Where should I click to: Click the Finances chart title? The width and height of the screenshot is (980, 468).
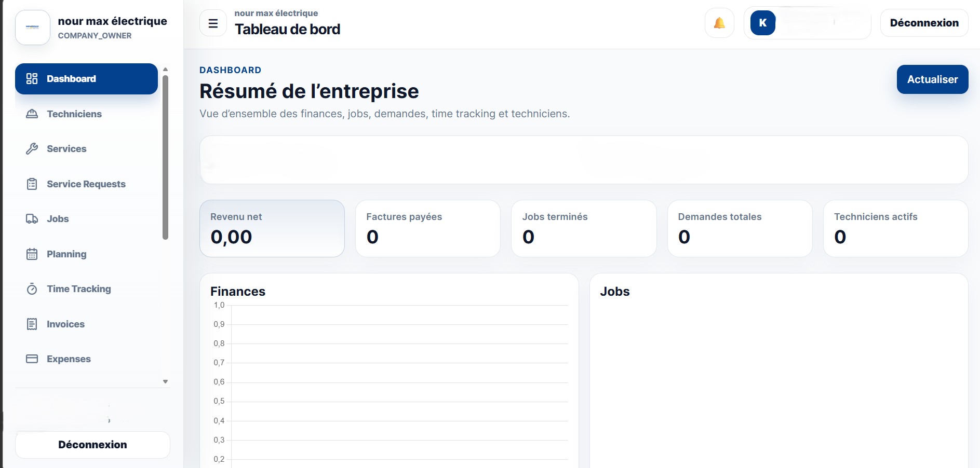pos(238,292)
